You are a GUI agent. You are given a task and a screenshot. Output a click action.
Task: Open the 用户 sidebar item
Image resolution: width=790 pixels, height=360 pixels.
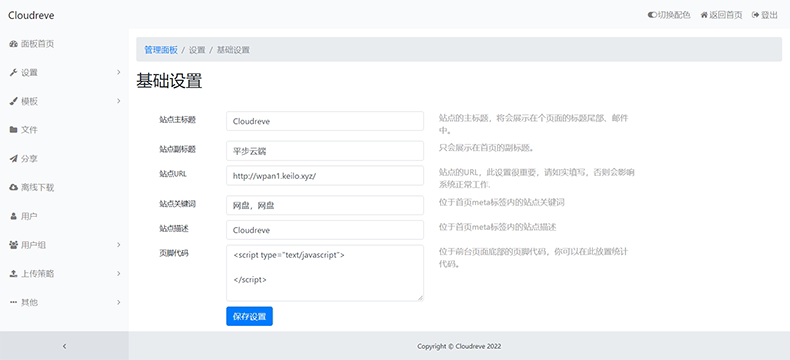(64, 217)
